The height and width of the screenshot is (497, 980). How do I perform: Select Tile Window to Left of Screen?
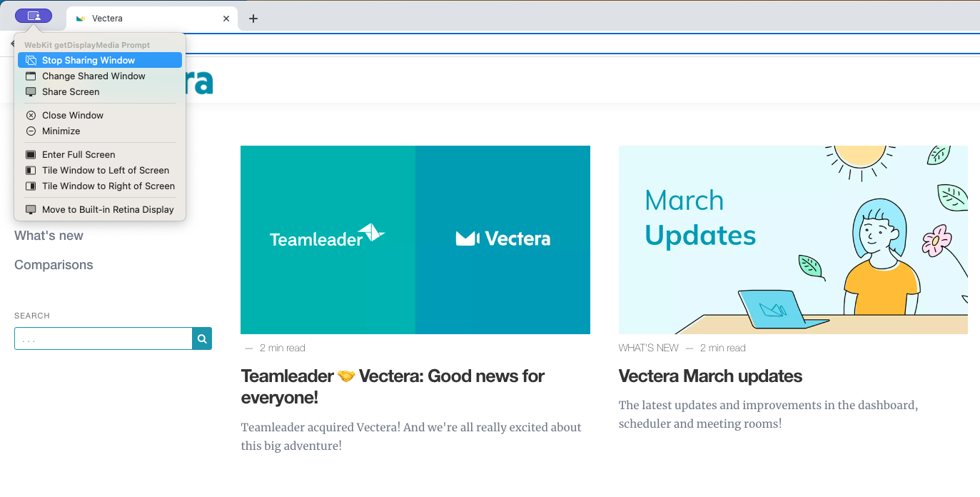(x=100, y=171)
